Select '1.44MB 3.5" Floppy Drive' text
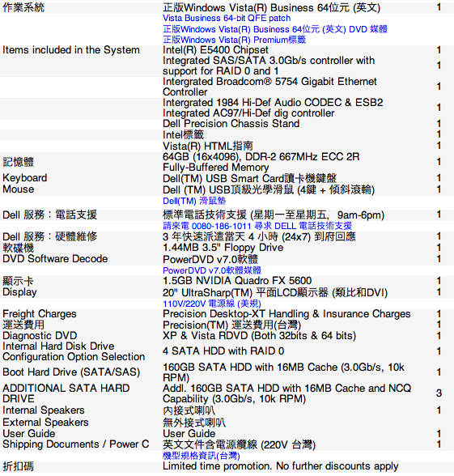Viewport: 454px width, 476px height. click(223, 248)
